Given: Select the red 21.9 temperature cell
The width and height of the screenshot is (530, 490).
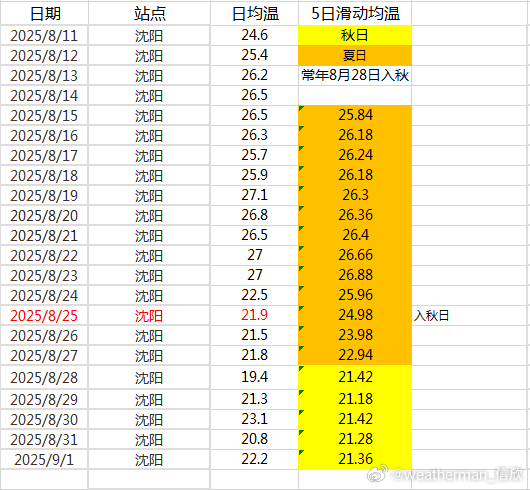Looking at the screenshot, I should [x=254, y=316].
